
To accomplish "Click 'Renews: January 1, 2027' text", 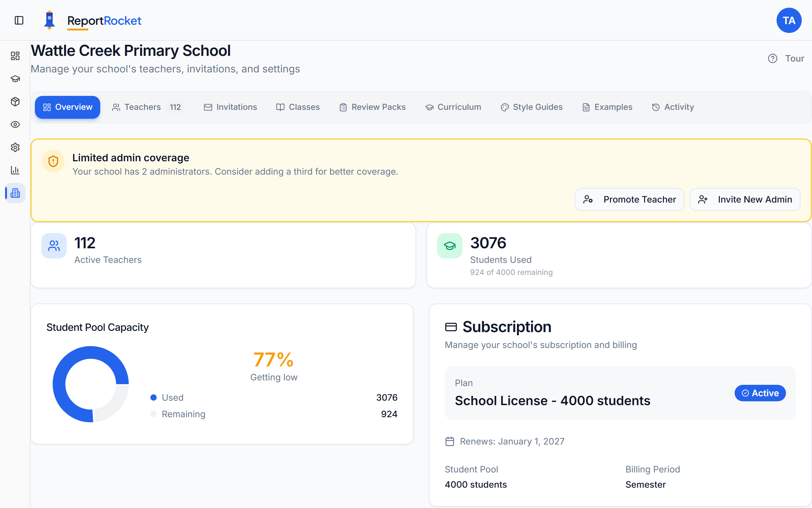I will [x=512, y=441].
